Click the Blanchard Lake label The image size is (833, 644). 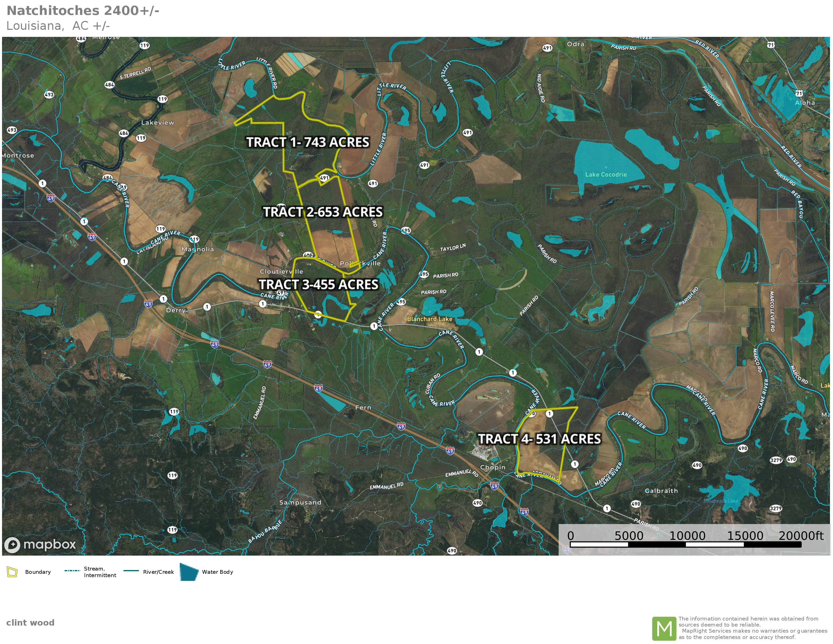pos(430,319)
